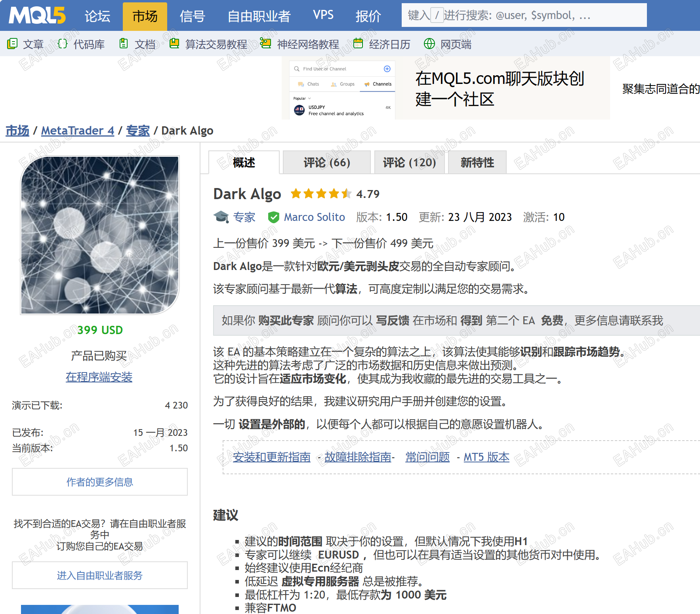Click the 演示已下载 count 4 230
The image size is (700, 614).
(x=176, y=405)
